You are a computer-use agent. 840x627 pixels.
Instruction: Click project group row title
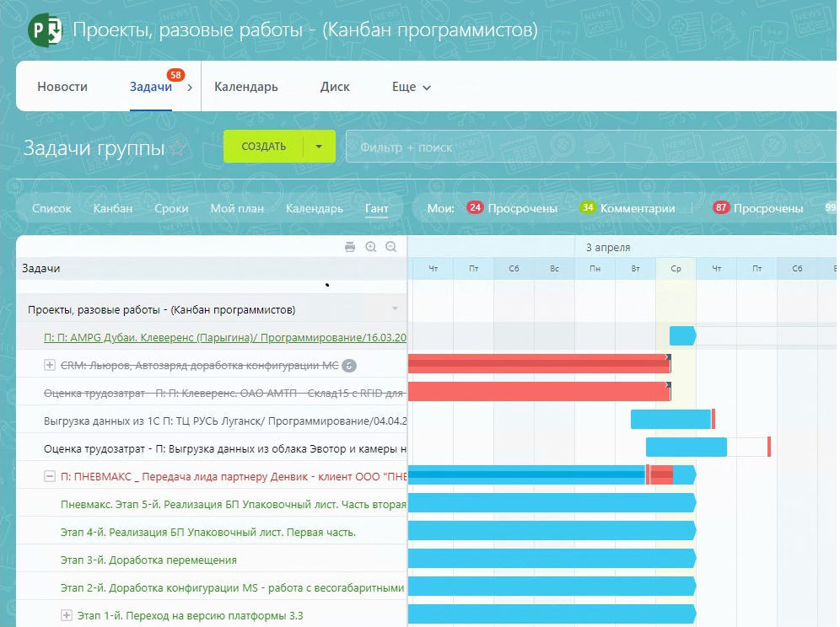(161, 309)
